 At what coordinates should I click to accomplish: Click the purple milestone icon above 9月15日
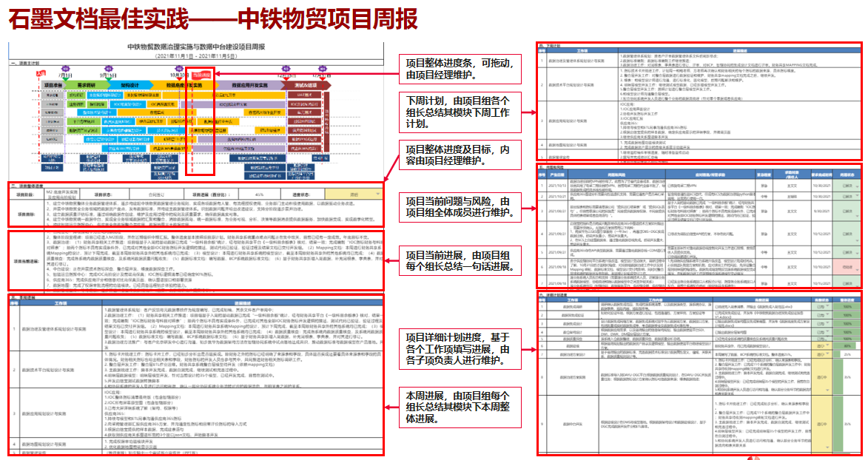click(x=109, y=69)
